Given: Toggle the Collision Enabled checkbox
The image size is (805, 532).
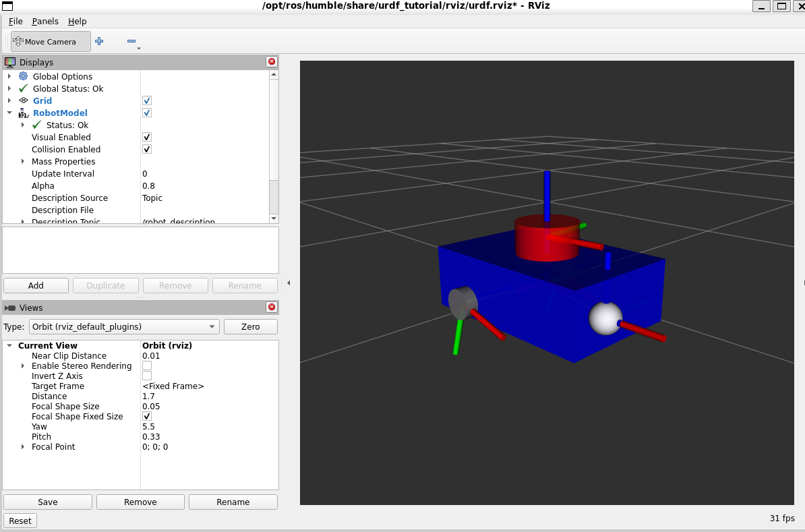Looking at the screenshot, I should [147, 150].
